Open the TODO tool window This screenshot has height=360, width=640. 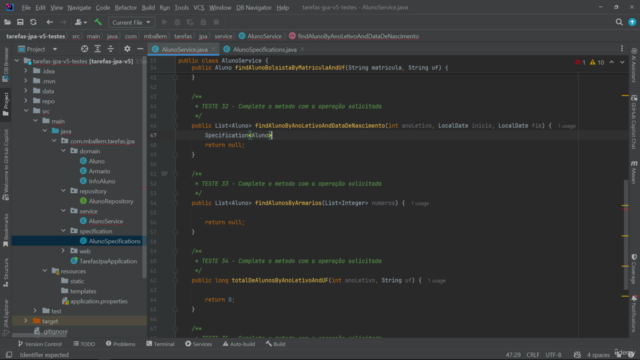[x=84, y=344]
